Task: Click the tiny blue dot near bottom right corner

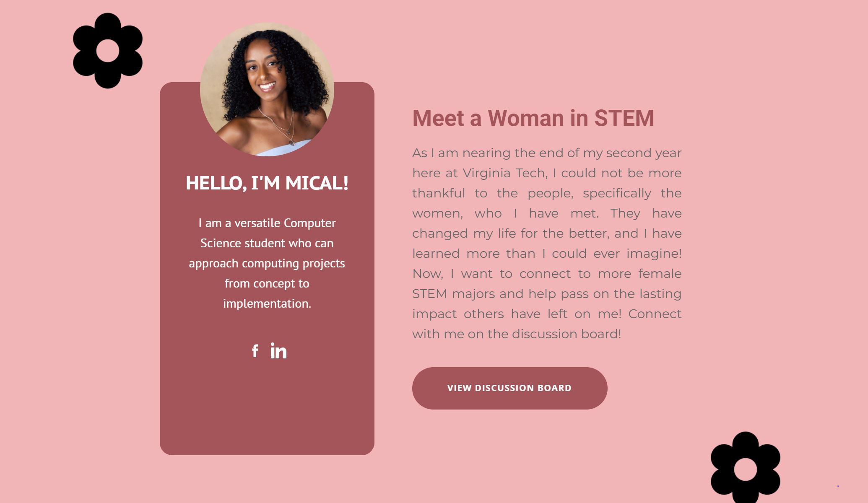Action: pyautogui.click(x=838, y=486)
